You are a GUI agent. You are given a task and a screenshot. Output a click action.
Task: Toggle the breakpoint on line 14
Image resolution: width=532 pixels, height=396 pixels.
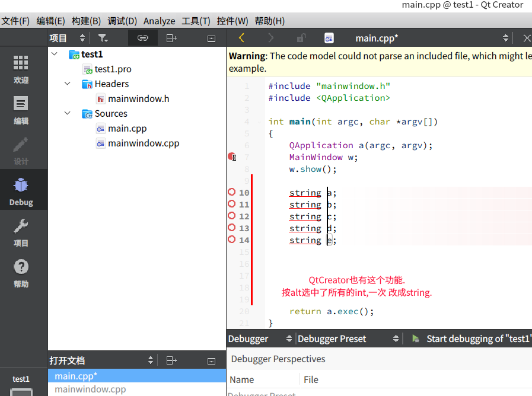[232, 239]
